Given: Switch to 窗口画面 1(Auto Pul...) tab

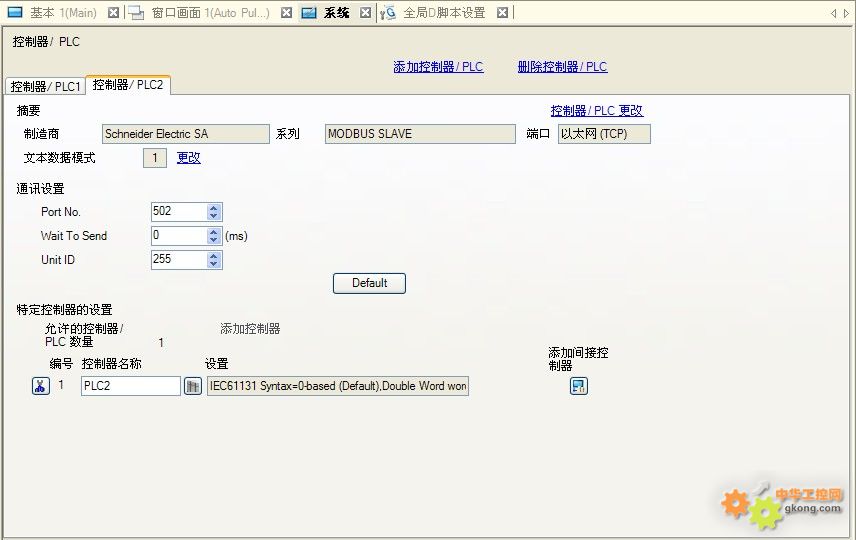Looking at the screenshot, I should [x=210, y=13].
